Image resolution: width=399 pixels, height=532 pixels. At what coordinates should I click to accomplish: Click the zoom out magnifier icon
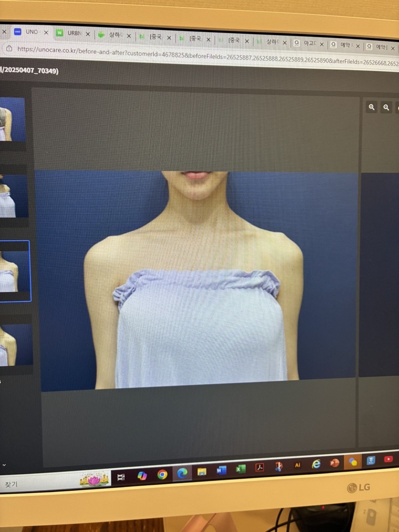[387, 107]
